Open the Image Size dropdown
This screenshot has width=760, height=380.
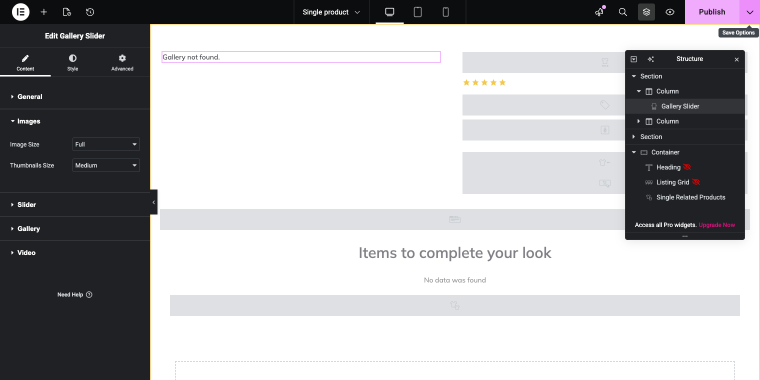coord(106,144)
